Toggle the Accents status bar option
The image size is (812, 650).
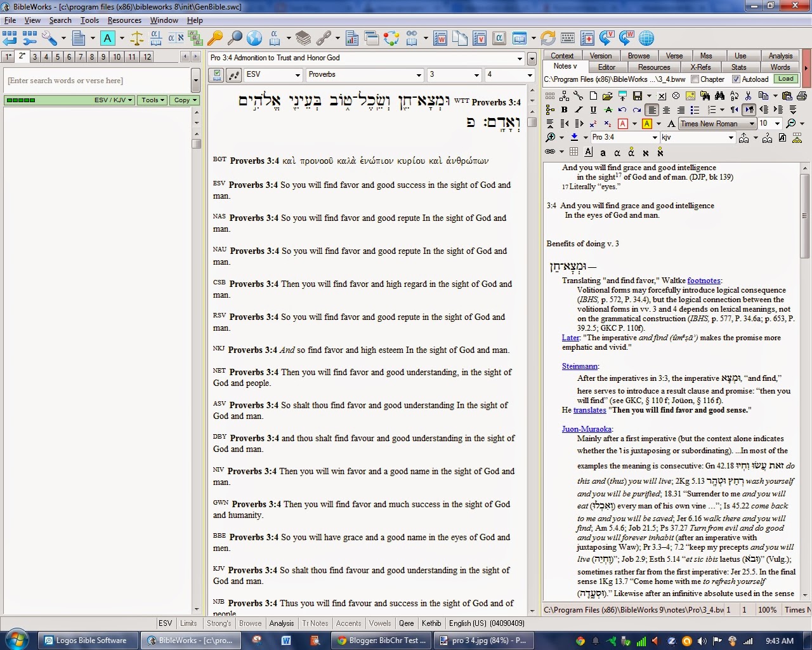tap(348, 623)
